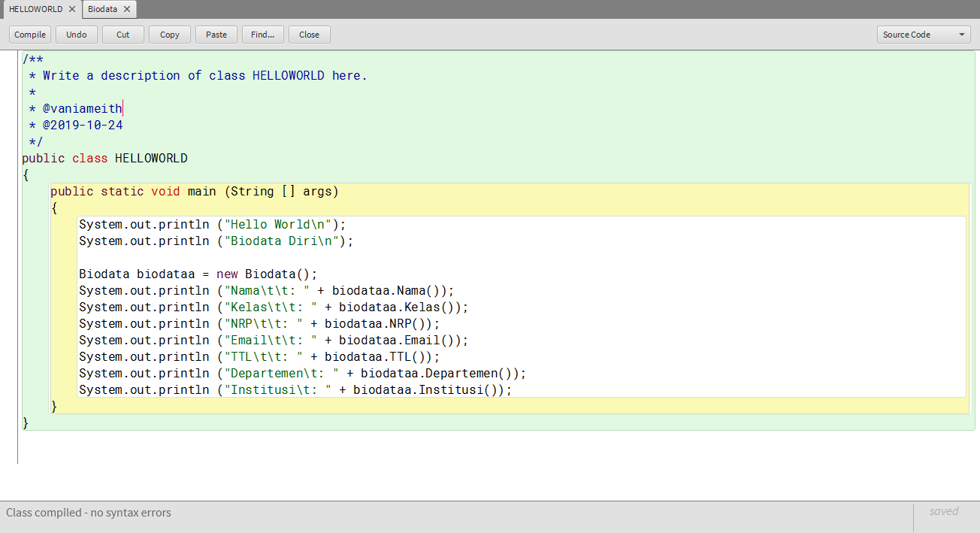Click the biodataa.Institusi() println line
Screen dimensions: 980x533
click(295, 389)
